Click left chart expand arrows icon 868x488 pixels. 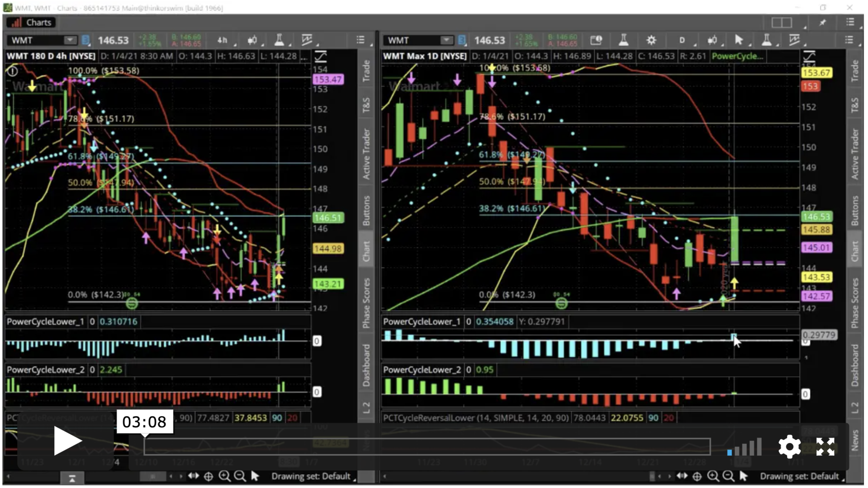coord(194,476)
